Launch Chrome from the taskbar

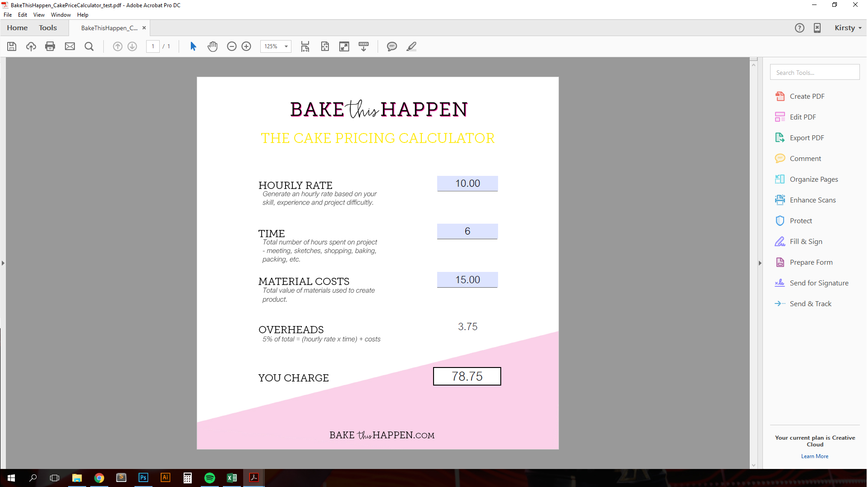99,478
